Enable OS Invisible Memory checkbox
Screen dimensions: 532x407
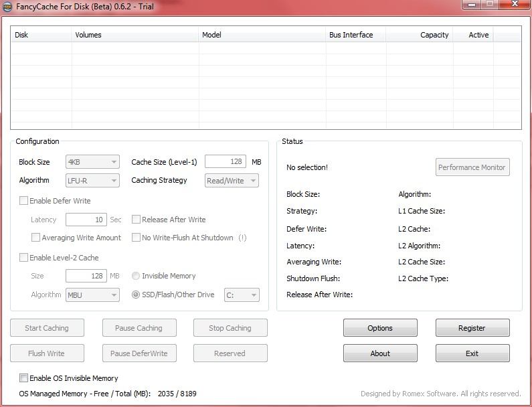coord(23,378)
